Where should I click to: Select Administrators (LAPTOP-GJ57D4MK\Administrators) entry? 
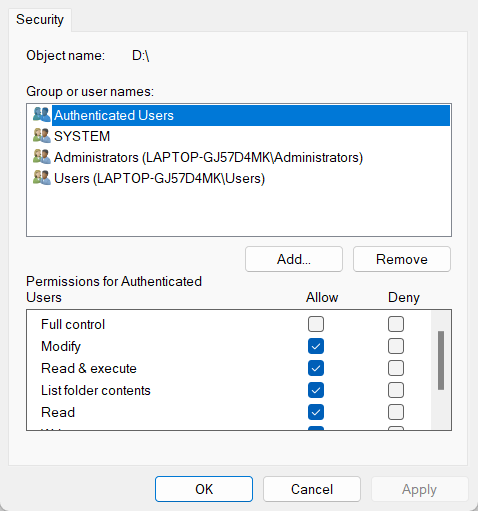tap(208, 157)
